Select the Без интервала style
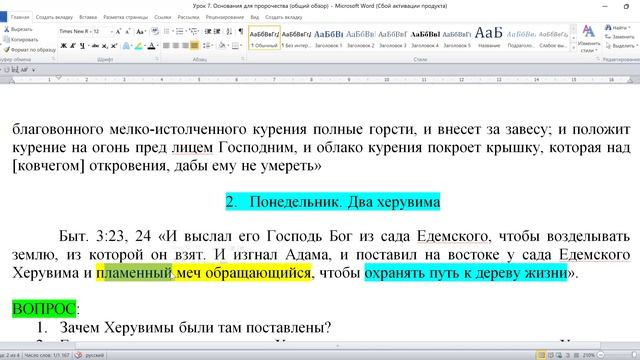Viewport: 640px width, 360px height. click(x=296, y=39)
